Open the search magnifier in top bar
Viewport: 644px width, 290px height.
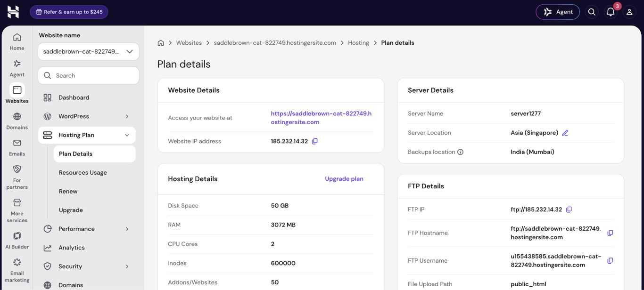point(592,12)
